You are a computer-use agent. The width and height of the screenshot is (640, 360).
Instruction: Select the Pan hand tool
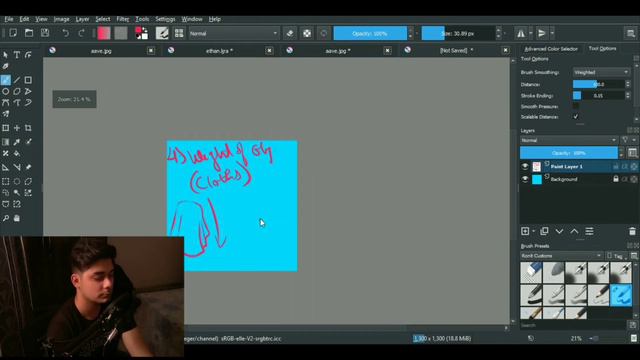[x=17, y=218]
